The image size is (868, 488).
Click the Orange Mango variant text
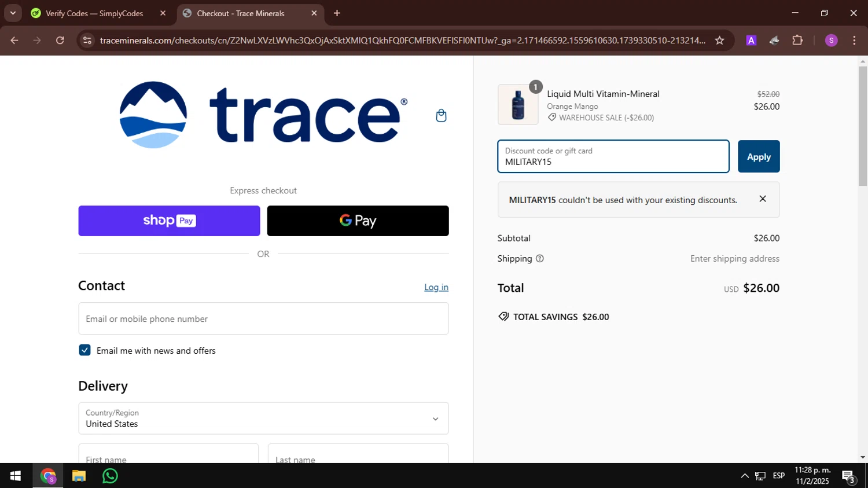click(572, 107)
